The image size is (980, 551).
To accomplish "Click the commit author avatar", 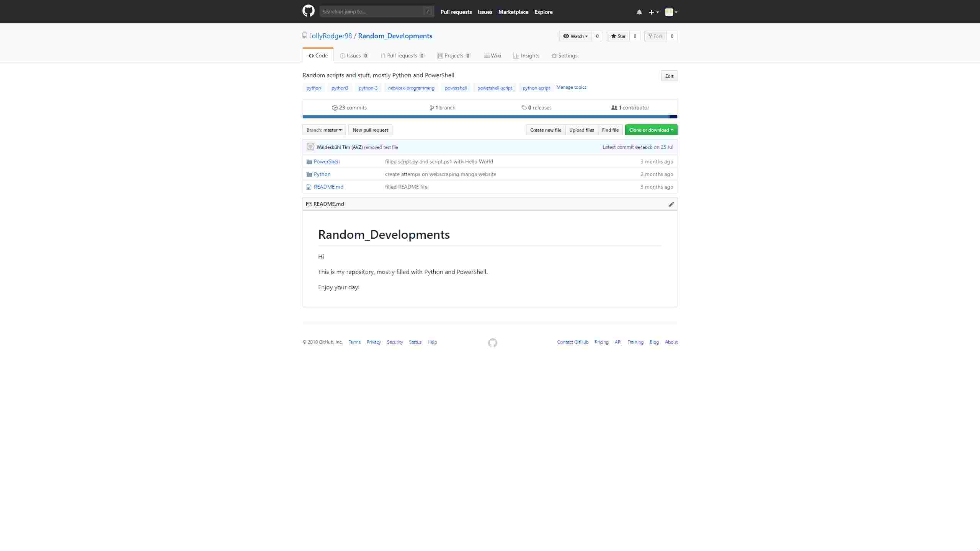I will tap(310, 147).
